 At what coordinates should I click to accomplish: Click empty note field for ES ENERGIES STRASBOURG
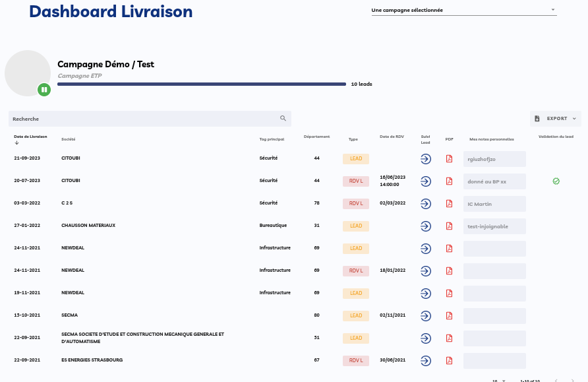tap(494, 361)
